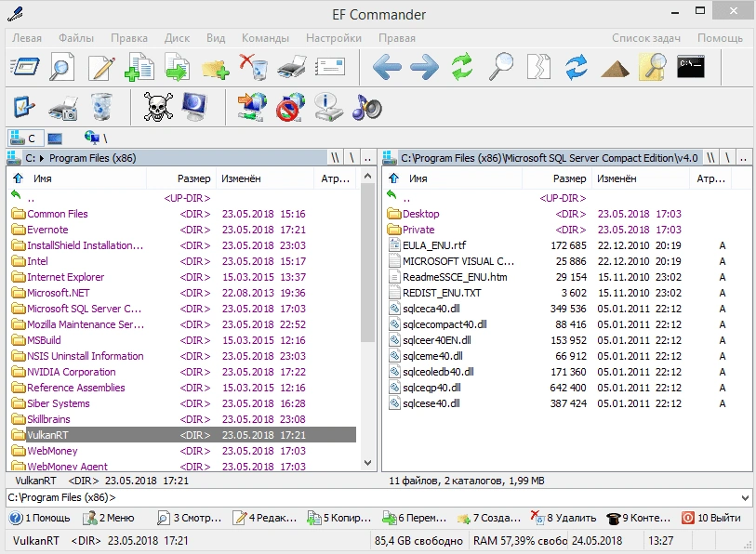756x554 pixels.
Task: Select the Skillbrains folder
Action: (183, 419)
